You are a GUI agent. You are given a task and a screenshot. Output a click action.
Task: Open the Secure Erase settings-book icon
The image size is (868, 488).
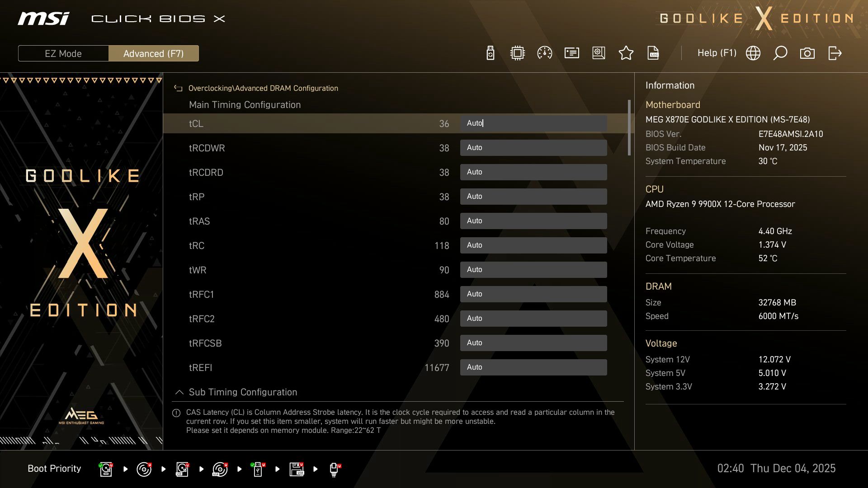click(599, 53)
